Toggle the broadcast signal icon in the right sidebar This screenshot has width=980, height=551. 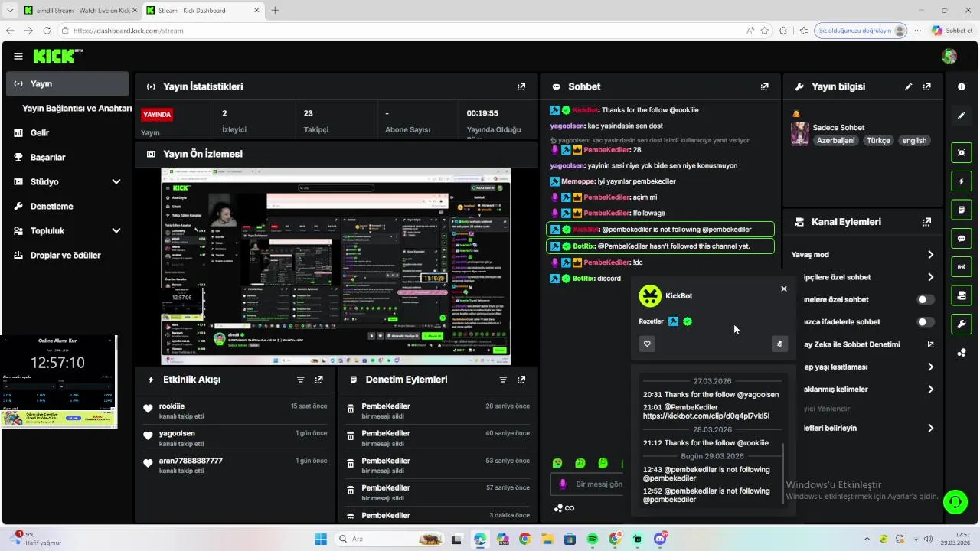[x=962, y=267]
